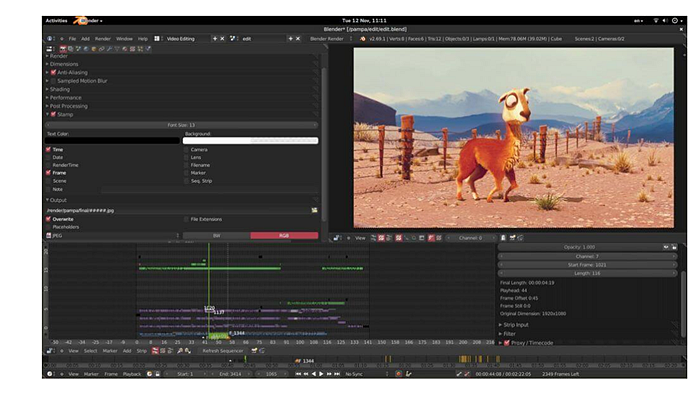The height and width of the screenshot is (397, 700).
Task: Click the opacity animate icon in strip panel
Action: [666, 247]
